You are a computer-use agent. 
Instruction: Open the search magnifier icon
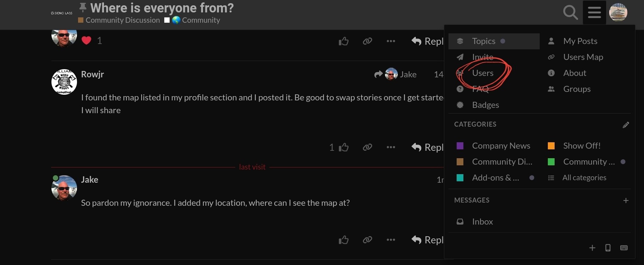pos(571,12)
